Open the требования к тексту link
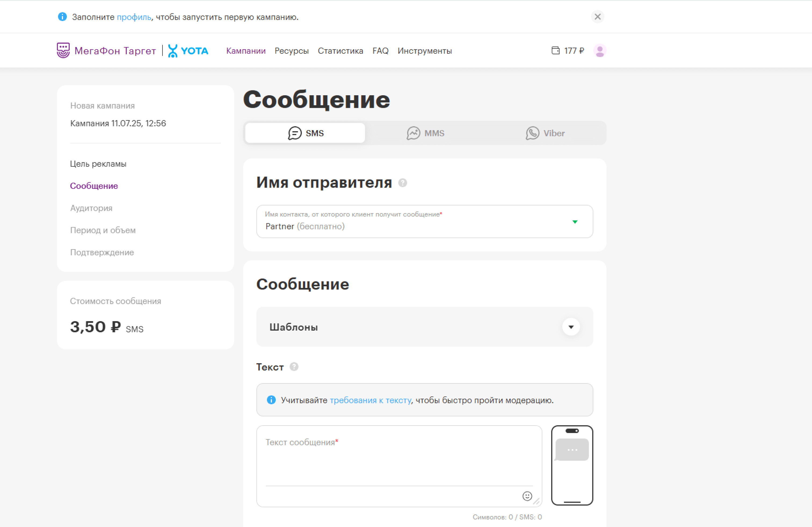The height and width of the screenshot is (527, 812). pos(371,400)
